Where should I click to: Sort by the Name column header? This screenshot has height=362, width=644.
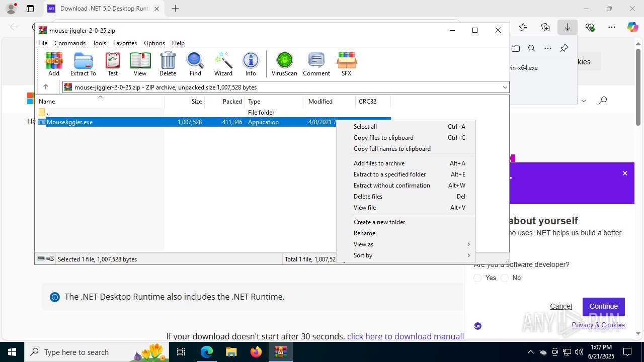(x=100, y=101)
